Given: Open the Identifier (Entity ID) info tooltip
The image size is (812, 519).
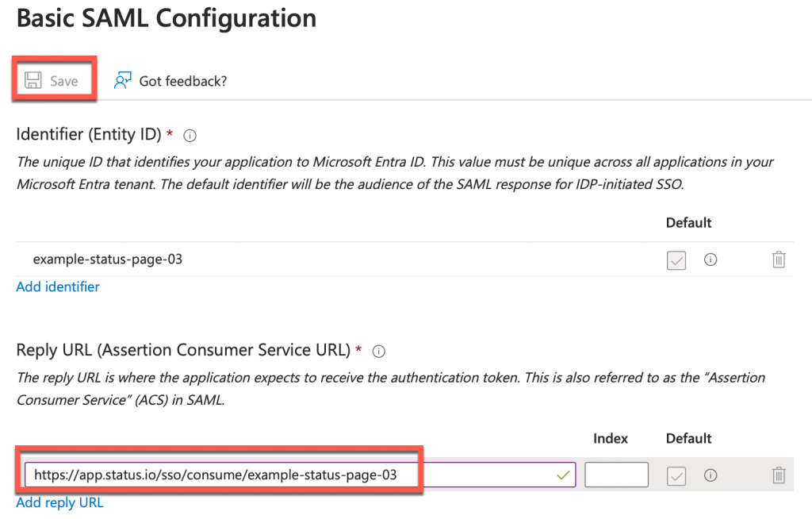Looking at the screenshot, I should [x=190, y=135].
